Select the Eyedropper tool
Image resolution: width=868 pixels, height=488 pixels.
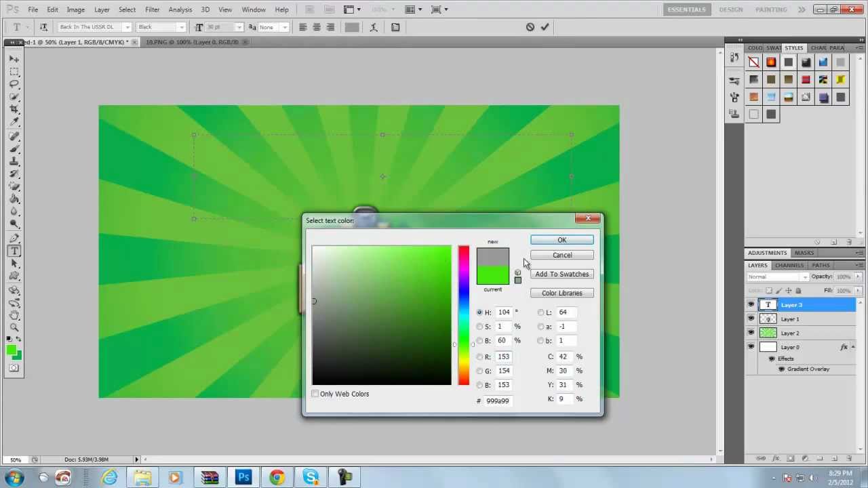point(14,122)
